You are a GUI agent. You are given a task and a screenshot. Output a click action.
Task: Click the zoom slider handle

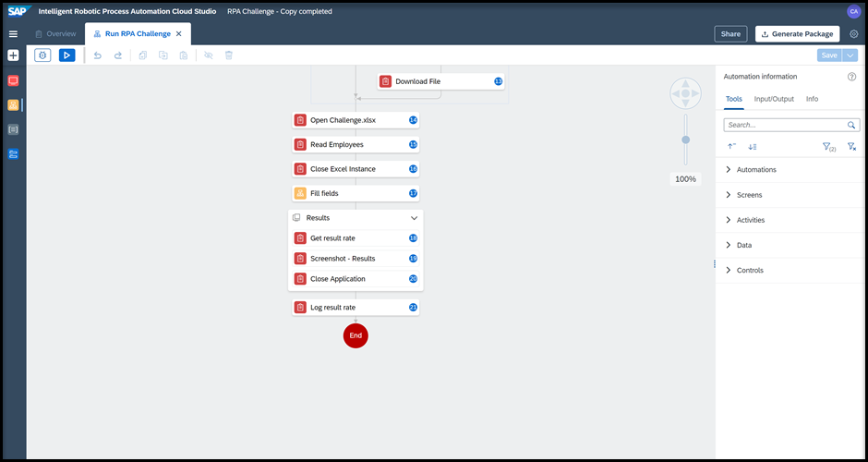click(x=686, y=140)
